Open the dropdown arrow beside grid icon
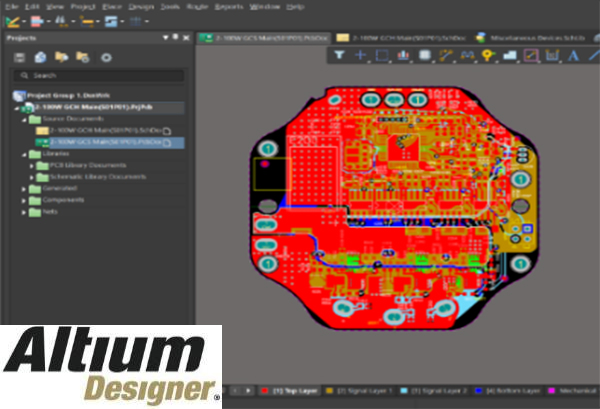The height and width of the screenshot is (409, 600). 147,21
